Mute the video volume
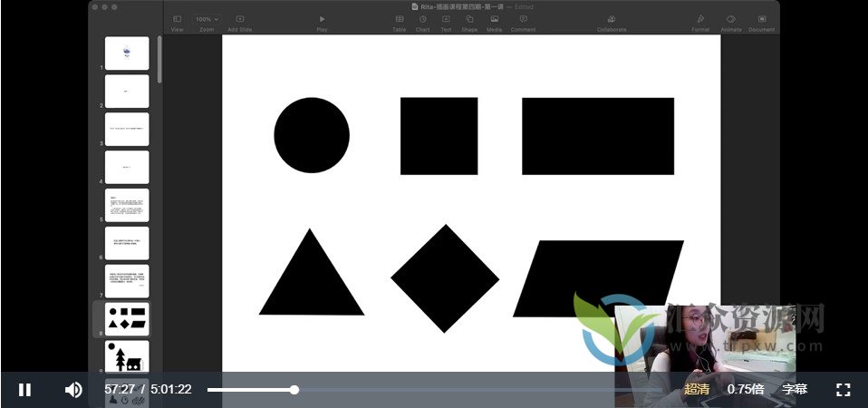The height and width of the screenshot is (408, 868). pos(73,390)
